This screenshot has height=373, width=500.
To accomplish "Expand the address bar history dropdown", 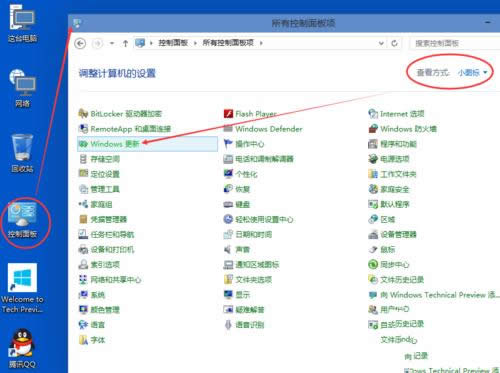I will (x=381, y=43).
